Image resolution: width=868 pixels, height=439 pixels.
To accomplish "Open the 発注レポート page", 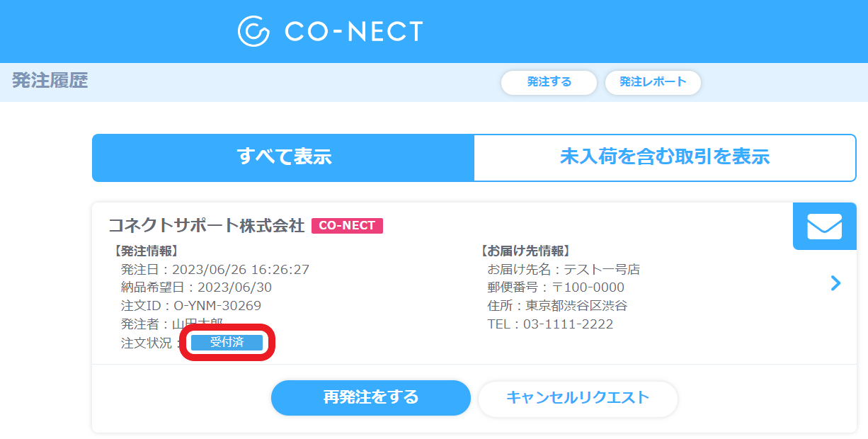I will [x=653, y=82].
